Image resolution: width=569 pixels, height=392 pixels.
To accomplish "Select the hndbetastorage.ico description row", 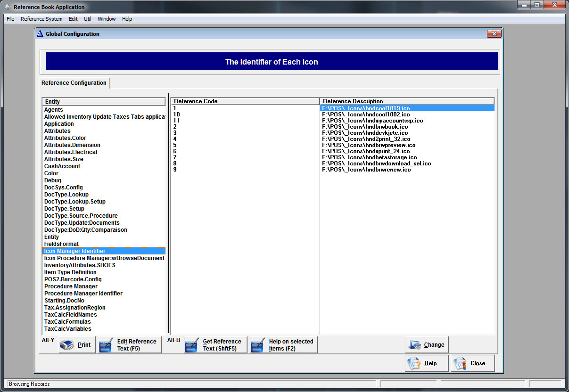I will tap(369, 157).
